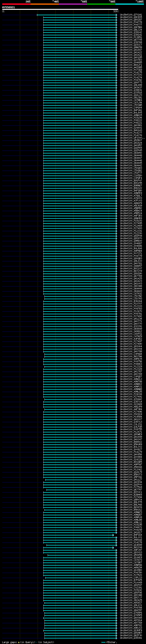
Task: Select the UniRef100_P07369 label
Action: coord(131,70)
